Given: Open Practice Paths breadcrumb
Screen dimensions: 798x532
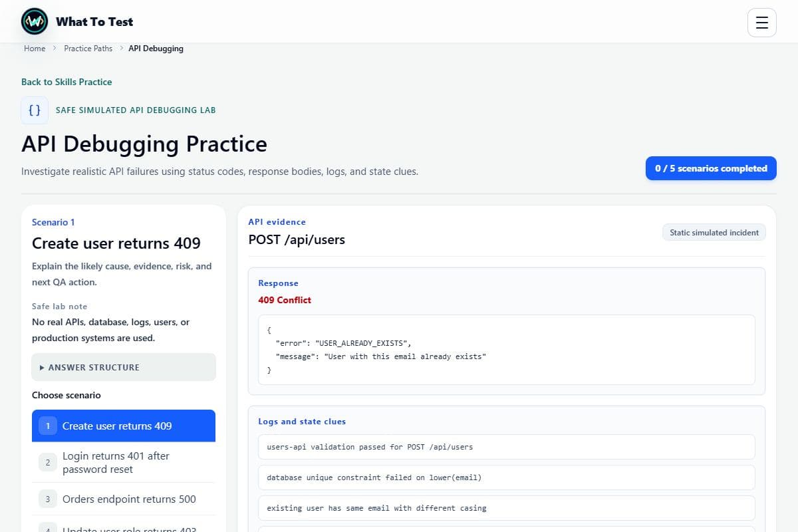Looking at the screenshot, I should pyautogui.click(x=88, y=49).
